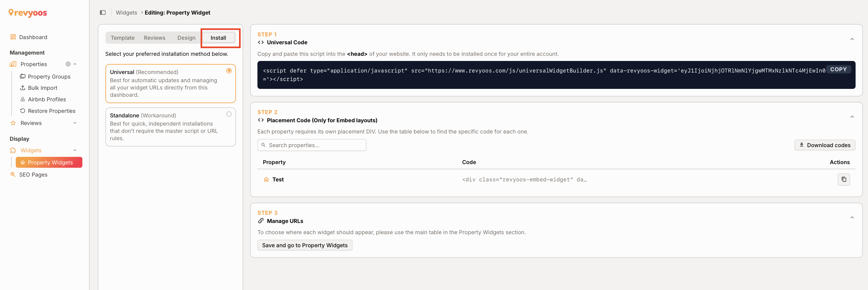Expand the Reviews section chevron
Viewport: 868px width, 290px height.
[x=75, y=123]
